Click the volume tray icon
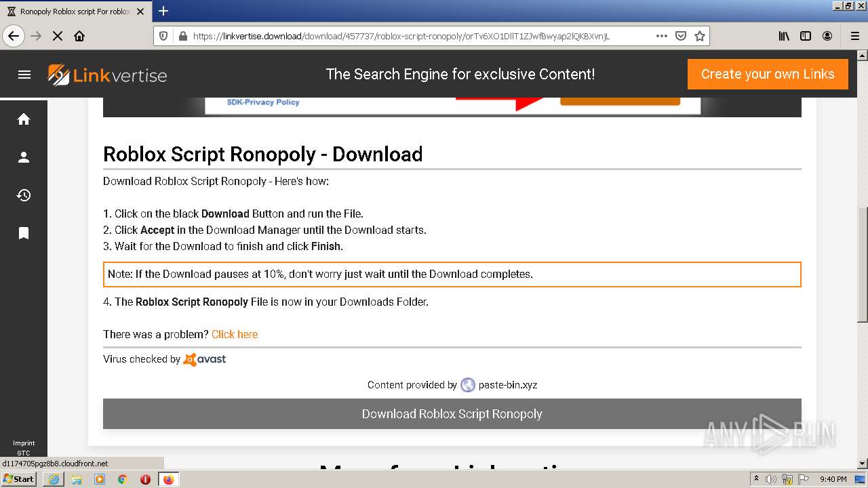This screenshot has width=868, height=488. click(x=771, y=479)
